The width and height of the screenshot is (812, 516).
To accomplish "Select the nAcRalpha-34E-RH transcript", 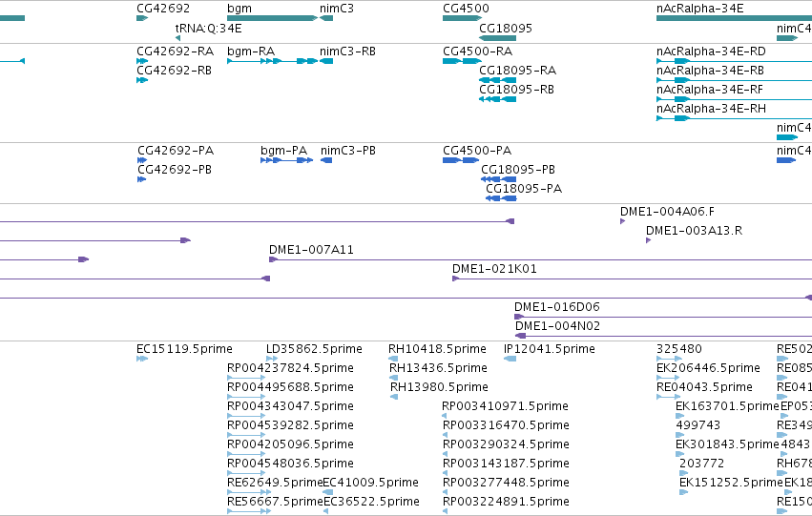I will click(x=735, y=118).
